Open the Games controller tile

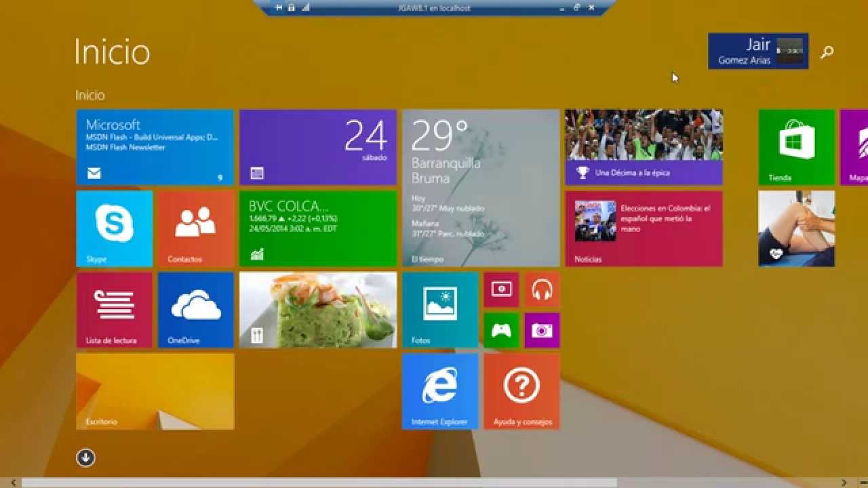[501, 330]
